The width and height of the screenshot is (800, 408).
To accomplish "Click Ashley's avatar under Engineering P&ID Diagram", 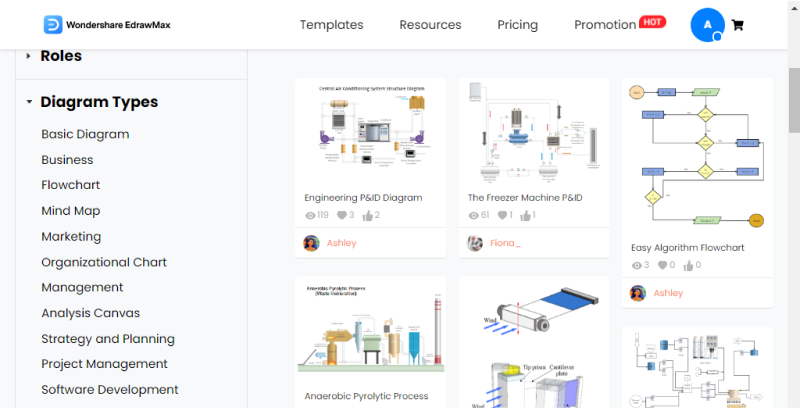I will point(311,243).
